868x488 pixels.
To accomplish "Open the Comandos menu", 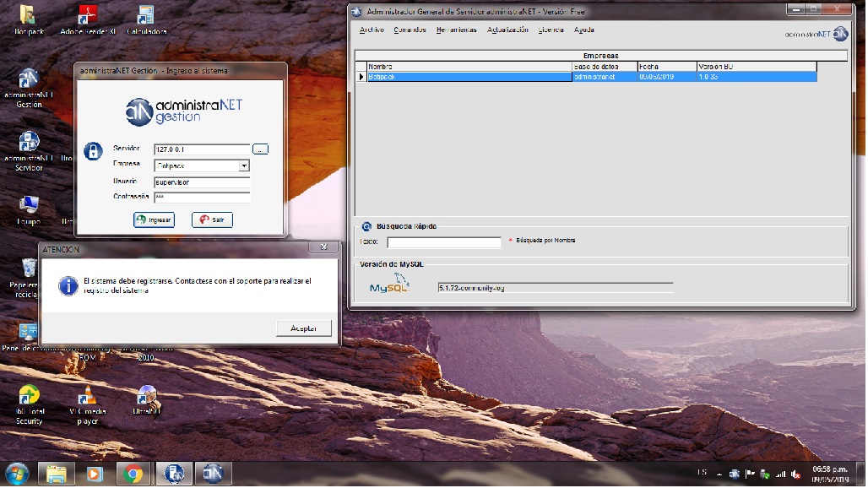I will coord(410,30).
